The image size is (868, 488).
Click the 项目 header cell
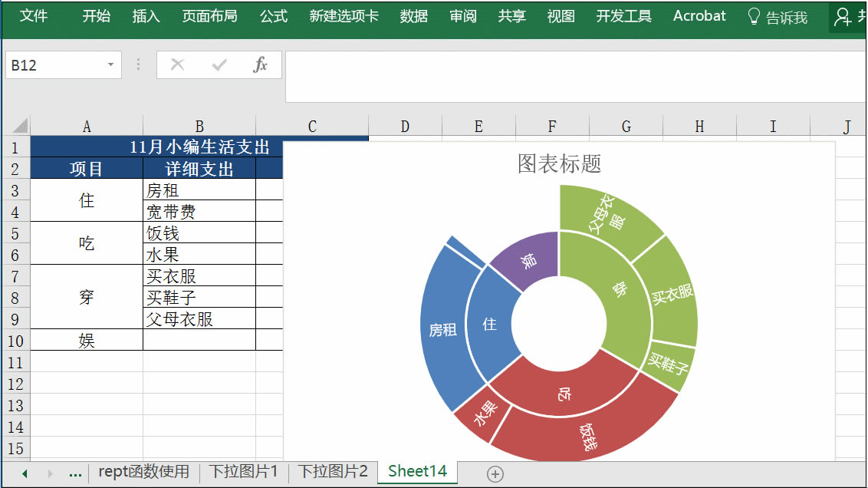pyautogui.click(x=87, y=168)
